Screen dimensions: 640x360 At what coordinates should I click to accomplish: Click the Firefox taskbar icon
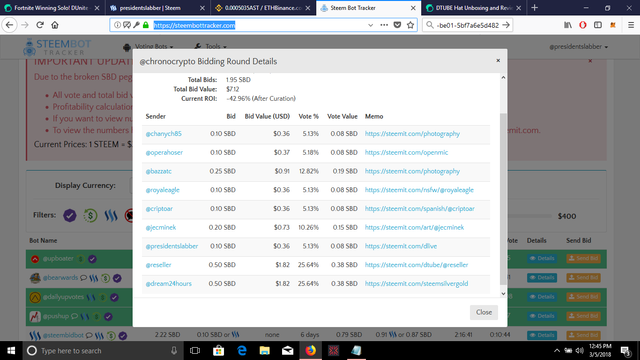point(310,351)
